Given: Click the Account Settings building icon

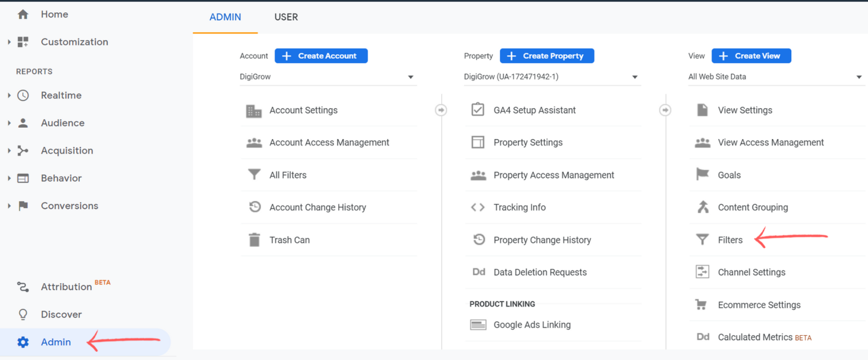Looking at the screenshot, I should click(x=254, y=111).
